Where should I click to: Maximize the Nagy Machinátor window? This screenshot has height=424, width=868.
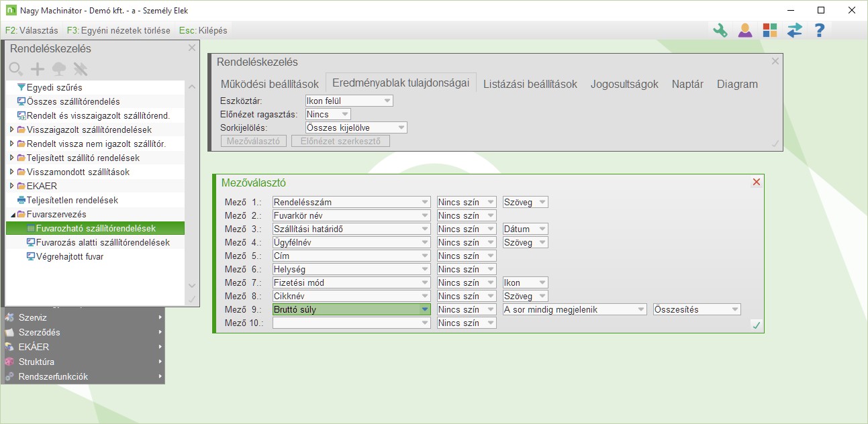point(820,10)
